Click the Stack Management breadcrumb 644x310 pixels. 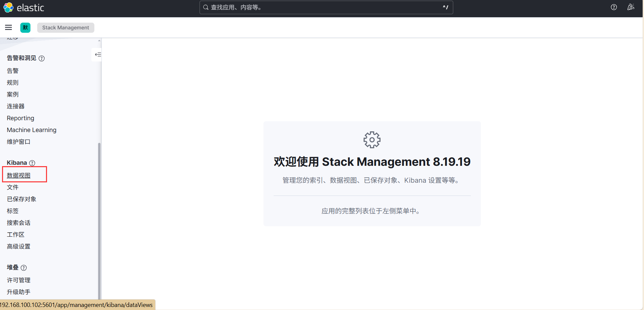(66, 28)
